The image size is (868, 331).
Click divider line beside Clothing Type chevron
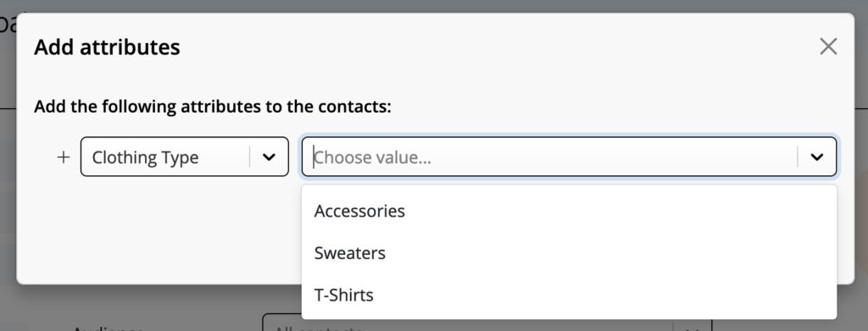[x=250, y=157]
